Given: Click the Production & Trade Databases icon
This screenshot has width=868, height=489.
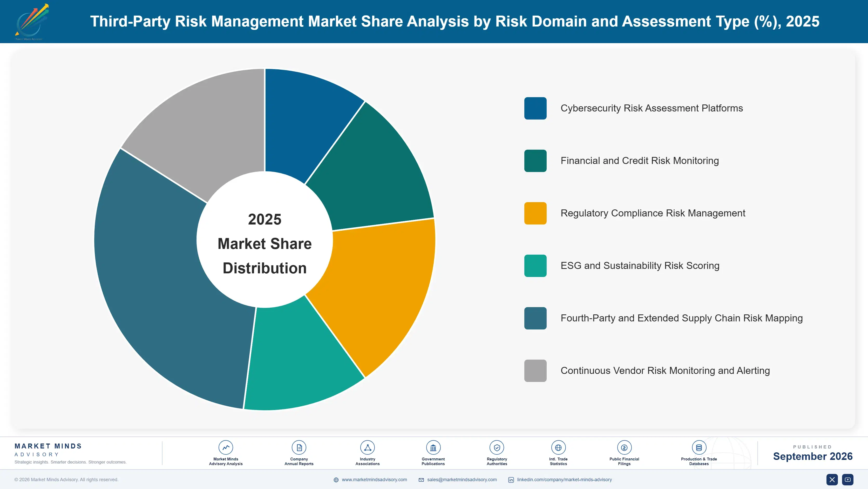Looking at the screenshot, I should pos(699,447).
